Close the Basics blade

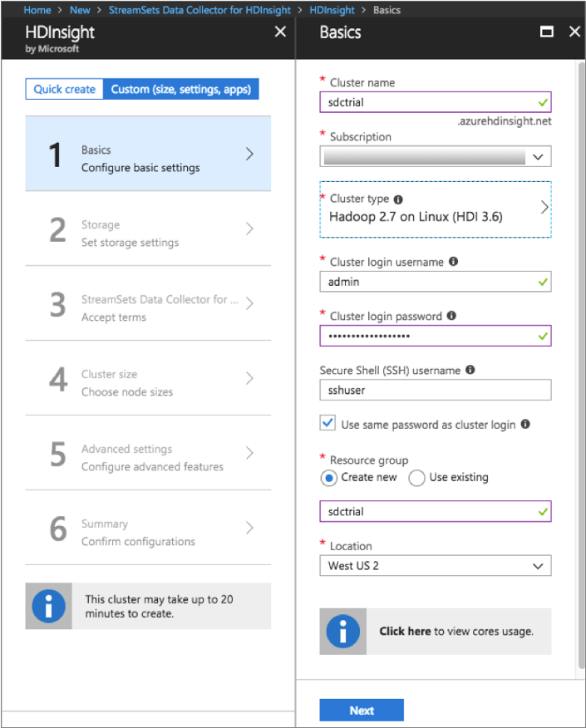click(x=574, y=32)
